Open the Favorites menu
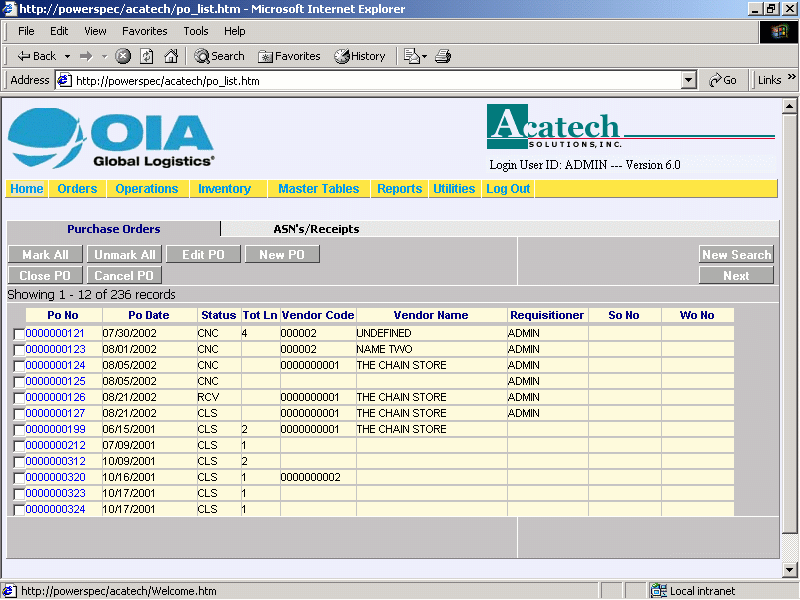The height and width of the screenshot is (600, 800). tap(144, 31)
